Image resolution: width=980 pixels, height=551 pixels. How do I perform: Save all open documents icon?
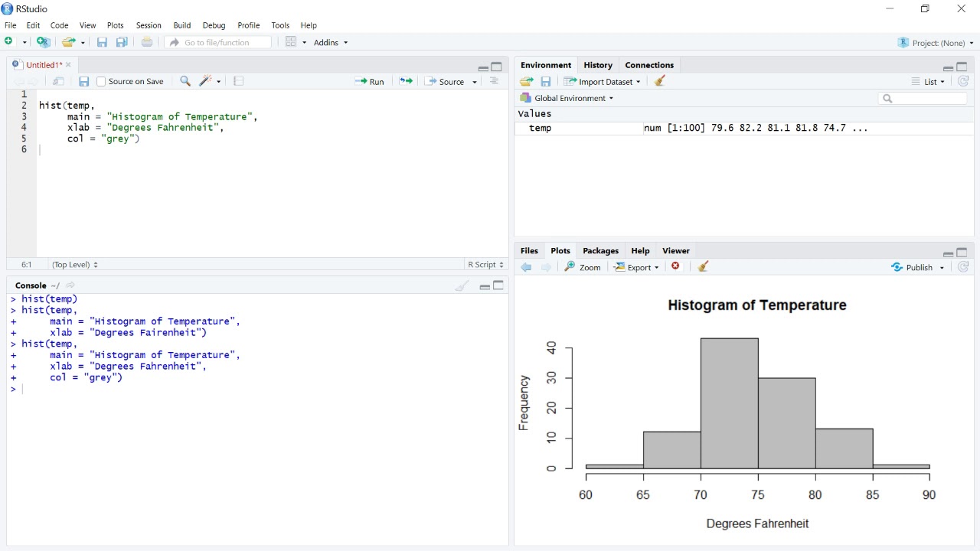coord(122,42)
